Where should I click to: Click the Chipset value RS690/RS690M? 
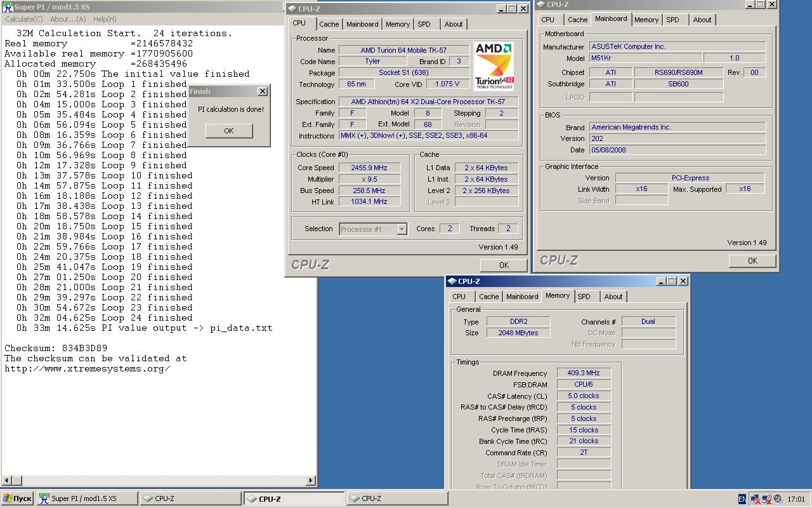coord(679,72)
